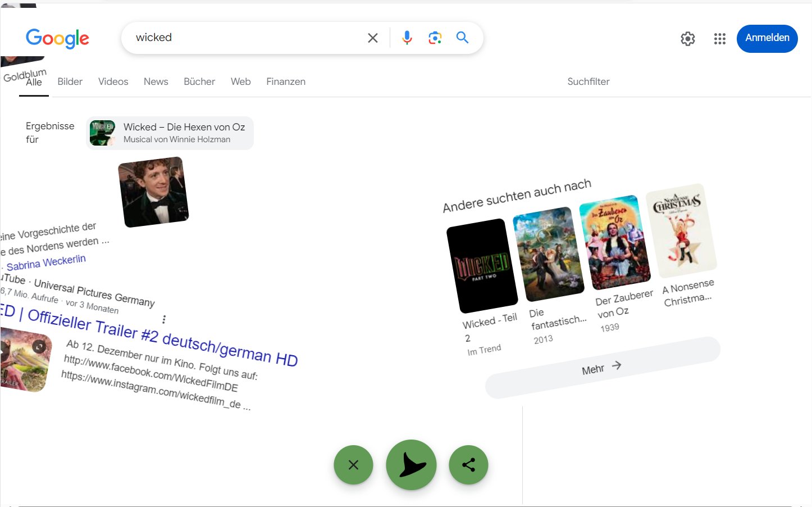
Task: Click the large green bird logo button
Action: click(411, 465)
